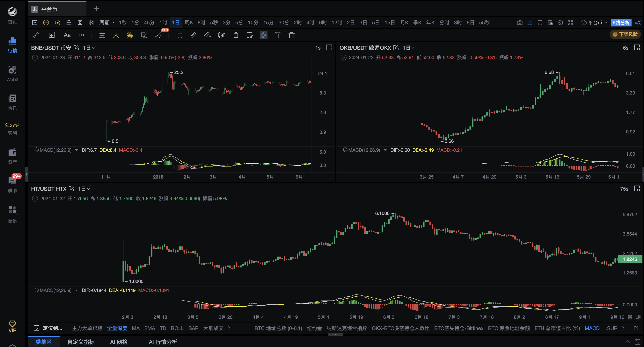Click the K线分析 button
644x347 pixels.
621,23
